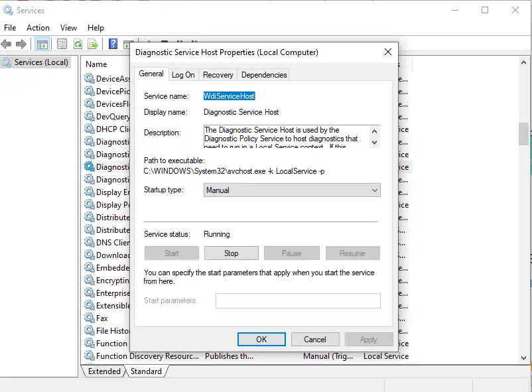Click the gear icon beside DNS Clier service
This screenshot has height=392, width=532.
pyautogui.click(x=90, y=242)
